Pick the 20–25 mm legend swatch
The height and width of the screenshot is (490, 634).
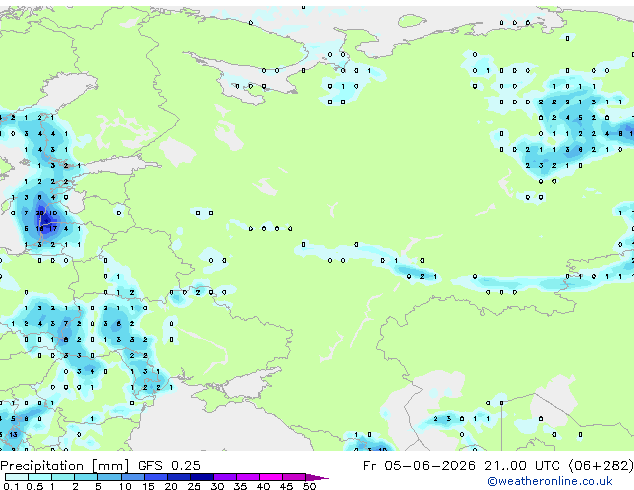pos(179,477)
